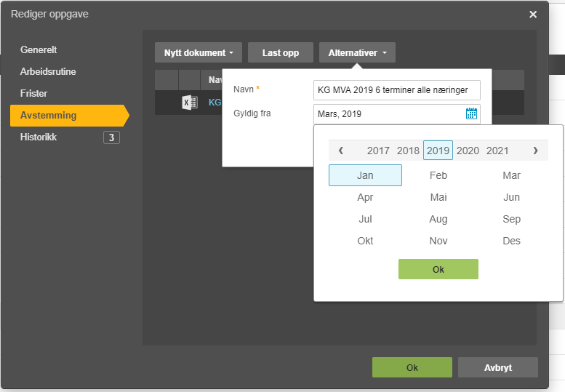
Task: Click the Last opp button
Action: click(x=281, y=53)
